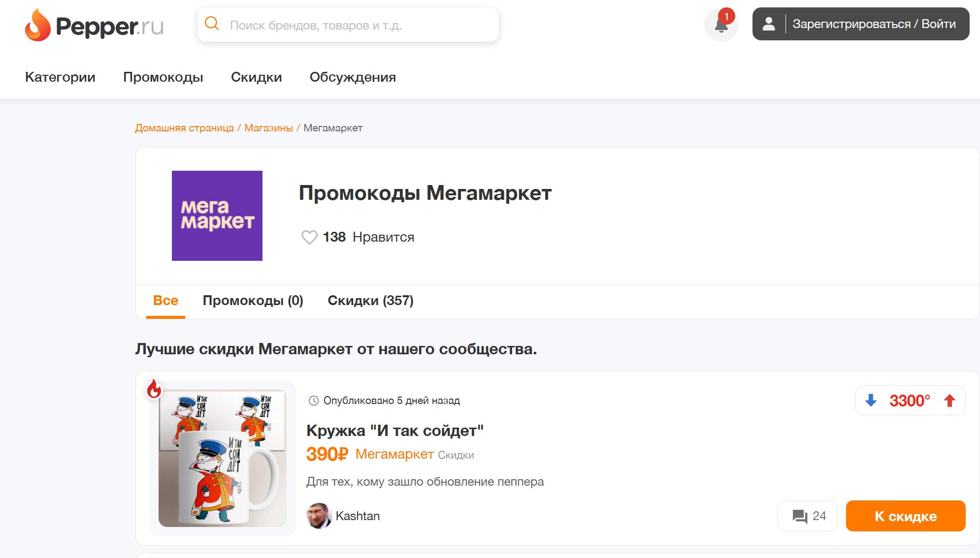Go to Промокоды in the main navigation
This screenshot has height=558, width=980.
pyautogui.click(x=163, y=77)
